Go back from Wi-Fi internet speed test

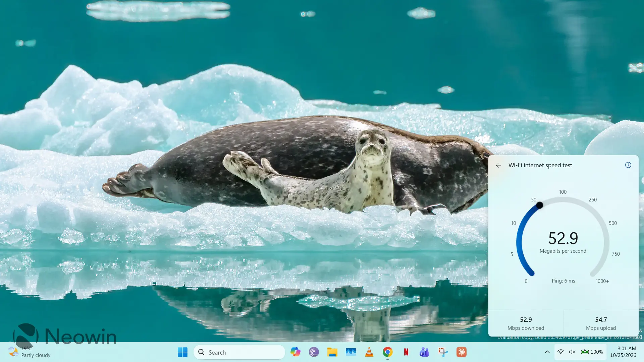pyautogui.click(x=498, y=165)
